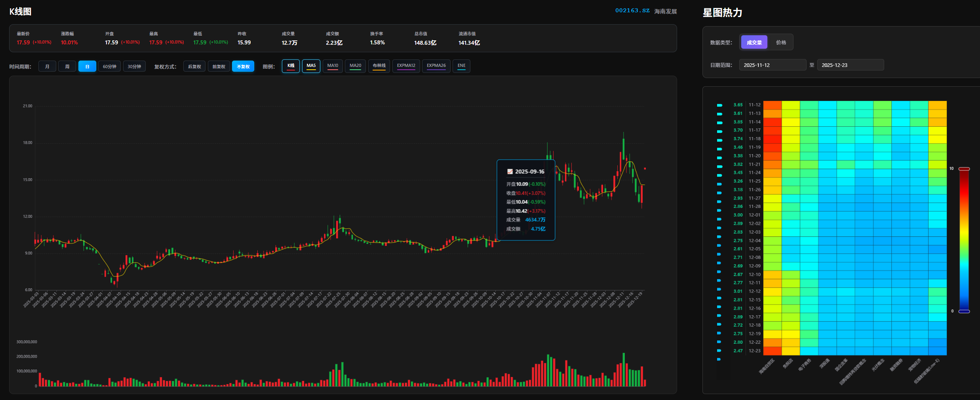Click the 星图热力 panel title
The height and width of the screenshot is (400, 980).
tap(722, 13)
